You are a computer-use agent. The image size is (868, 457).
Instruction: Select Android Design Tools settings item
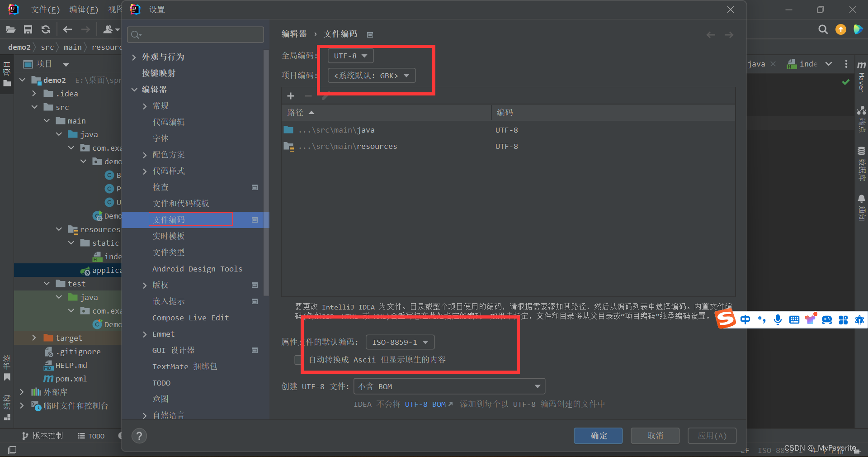point(197,269)
